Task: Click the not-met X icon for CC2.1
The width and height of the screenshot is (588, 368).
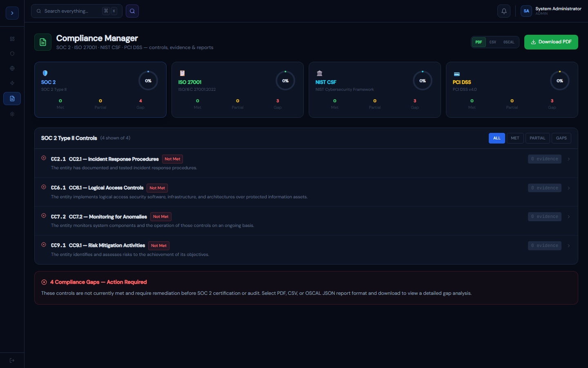Action: click(x=44, y=158)
